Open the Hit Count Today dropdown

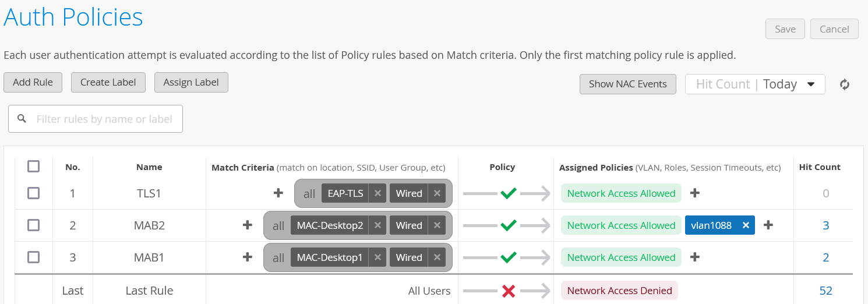[x=755, y=84]
